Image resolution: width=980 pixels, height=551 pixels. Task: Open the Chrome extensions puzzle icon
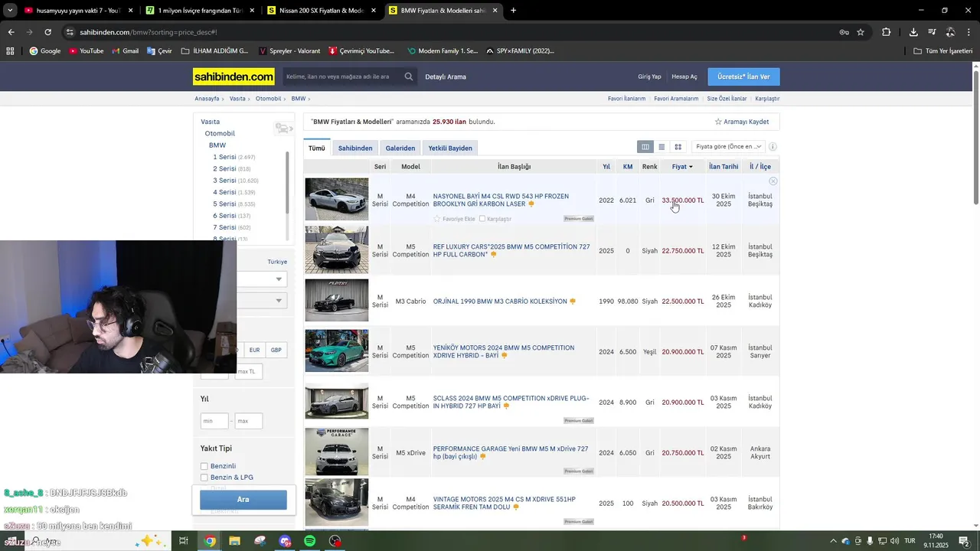click(886, 32)
